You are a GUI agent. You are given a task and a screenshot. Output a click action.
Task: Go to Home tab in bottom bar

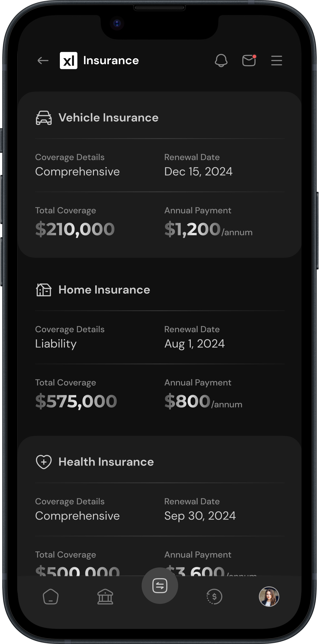(x=51, y=597)
